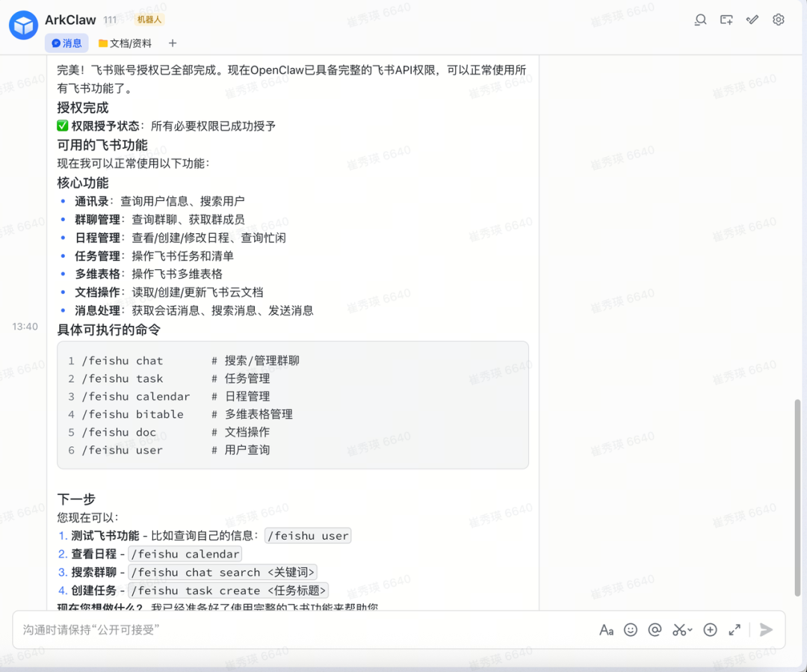Click the 机器人 badge label

click(149, 19)
